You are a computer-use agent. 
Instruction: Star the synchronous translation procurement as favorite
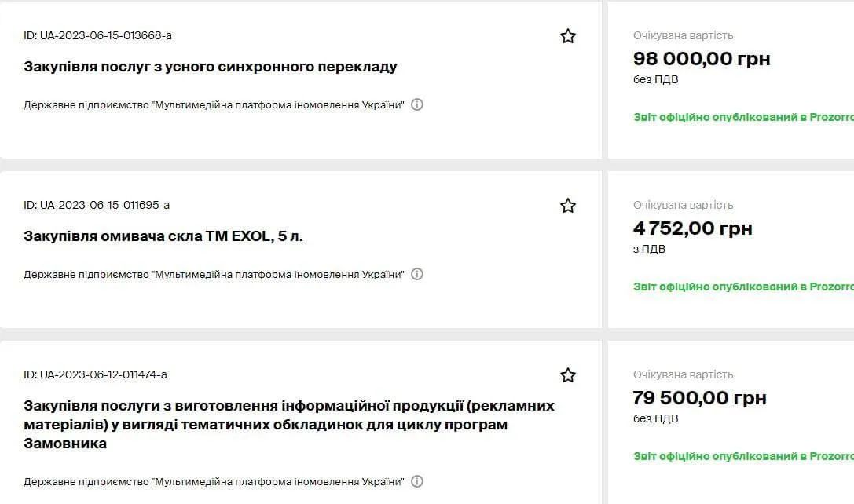pyautogui.click(x=568, y=35)
